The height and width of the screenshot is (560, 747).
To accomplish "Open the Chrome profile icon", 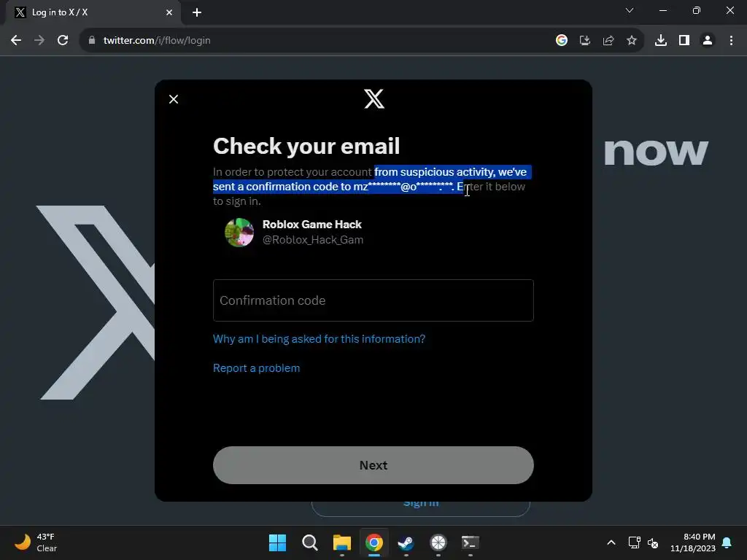I will (x=708, y=41).
